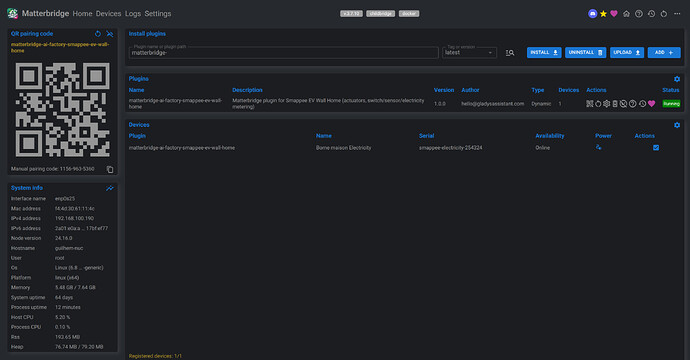Click the Plugin column header in Devices
This screenshot has width=690, height=360.
coord(137,136)
